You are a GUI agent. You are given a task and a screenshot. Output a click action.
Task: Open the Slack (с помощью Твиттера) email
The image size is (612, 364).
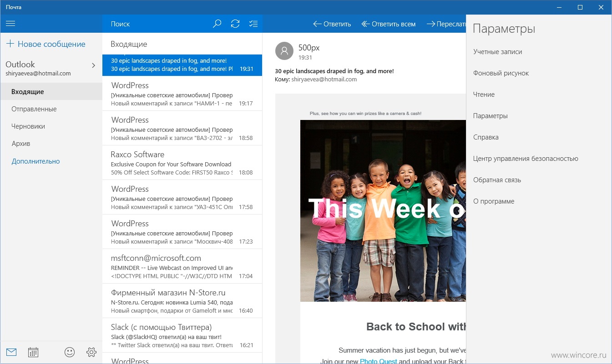tap(182, 335)
